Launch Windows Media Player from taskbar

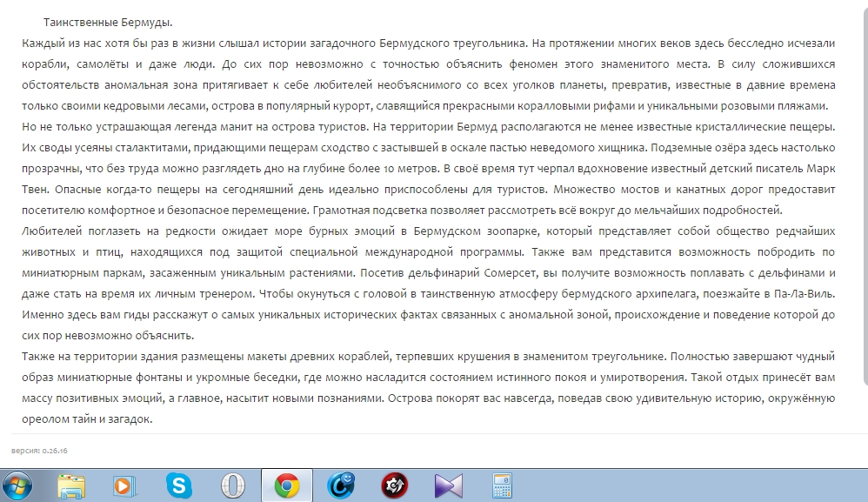[124, 486]
